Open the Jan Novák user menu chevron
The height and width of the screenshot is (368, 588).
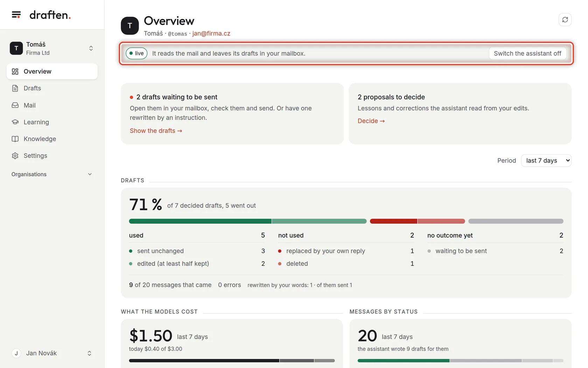click(89, 353)
